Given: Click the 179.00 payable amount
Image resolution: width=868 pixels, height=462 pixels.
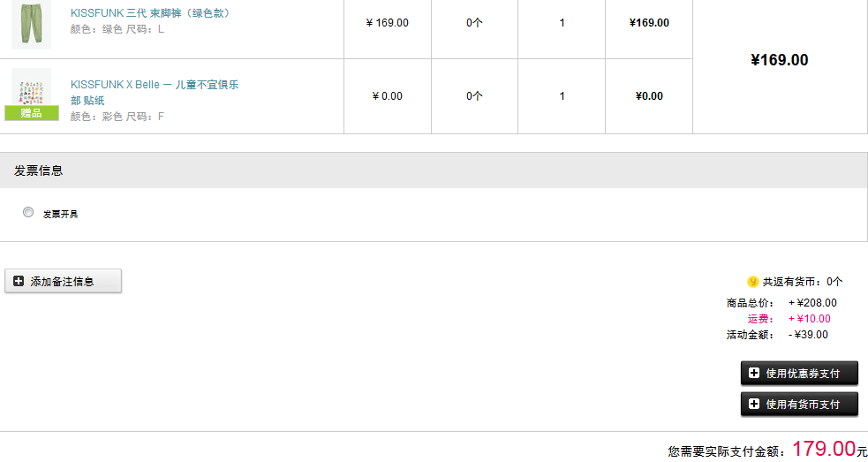Looking at the screenshot, I should pos(824,448).
